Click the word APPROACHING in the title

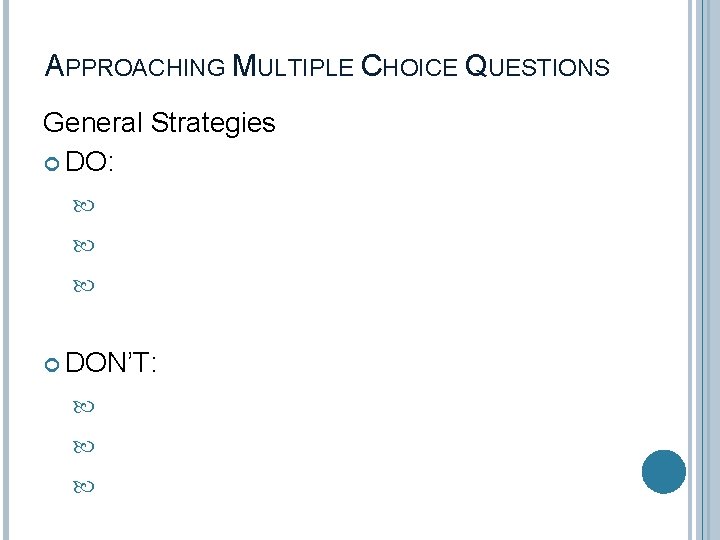pyautogui.click(x=135, y=67)
